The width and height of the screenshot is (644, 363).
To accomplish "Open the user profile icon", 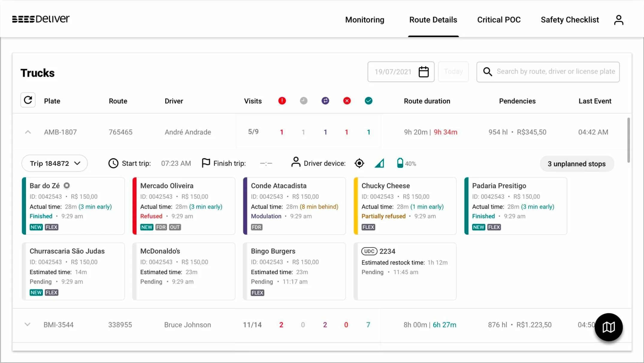I will tap(619, 20).
